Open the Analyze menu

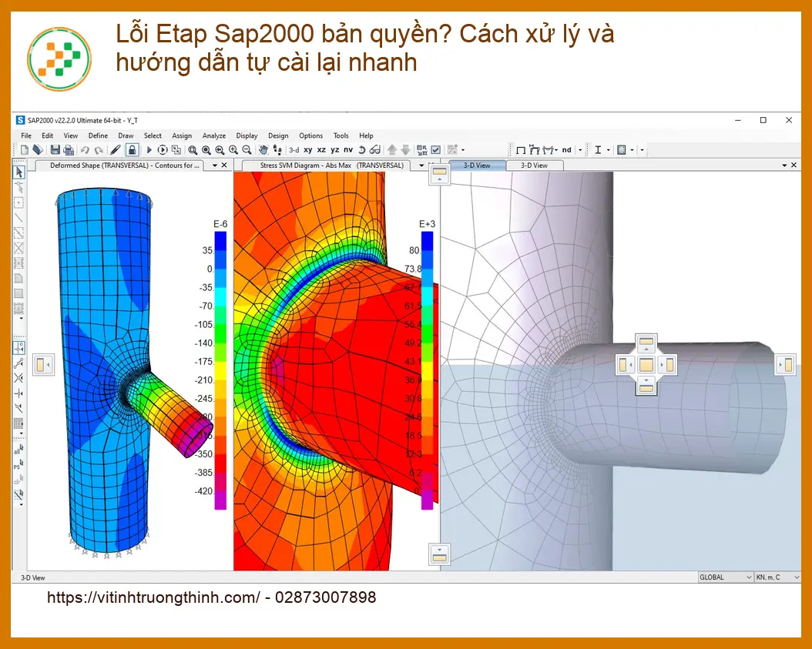(214, 135)
